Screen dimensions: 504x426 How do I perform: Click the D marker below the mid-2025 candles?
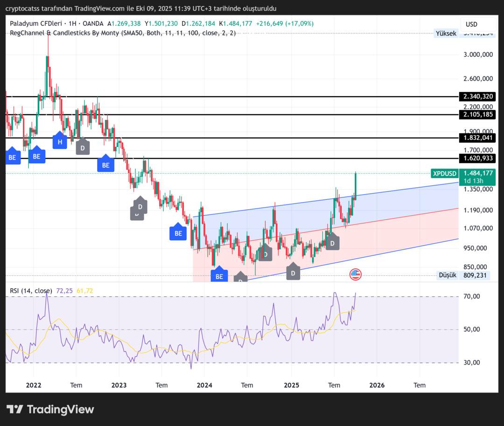332,243
